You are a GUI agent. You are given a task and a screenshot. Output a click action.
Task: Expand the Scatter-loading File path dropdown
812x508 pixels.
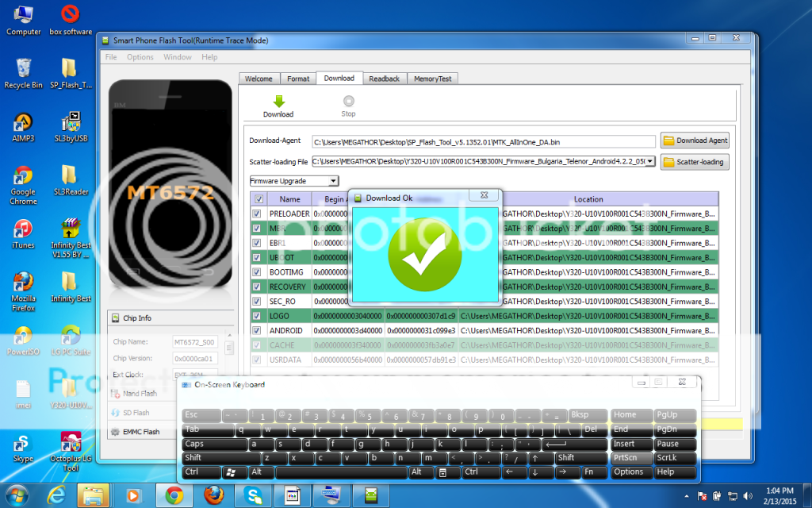[x=650, y=161]
